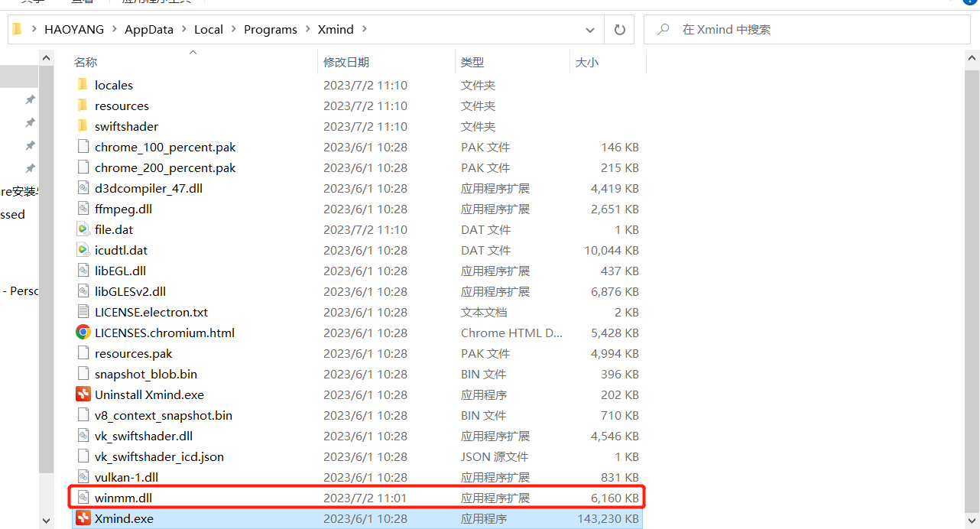Select the Uninstall Xmind.exe file name
This screenshot has width=980, height=529.
(149, 394)
